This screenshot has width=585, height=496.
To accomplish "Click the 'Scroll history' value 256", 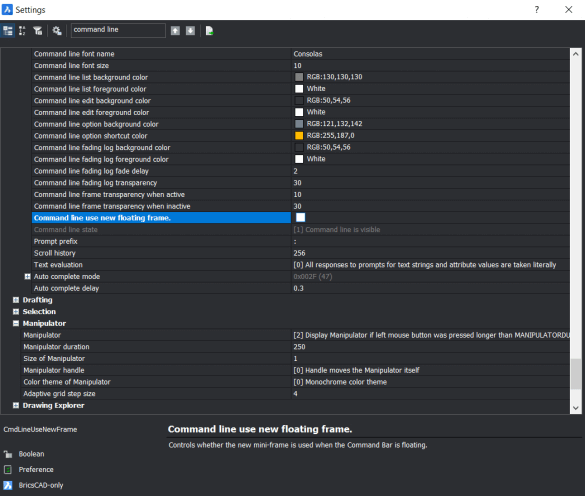I will coord(299,253).
